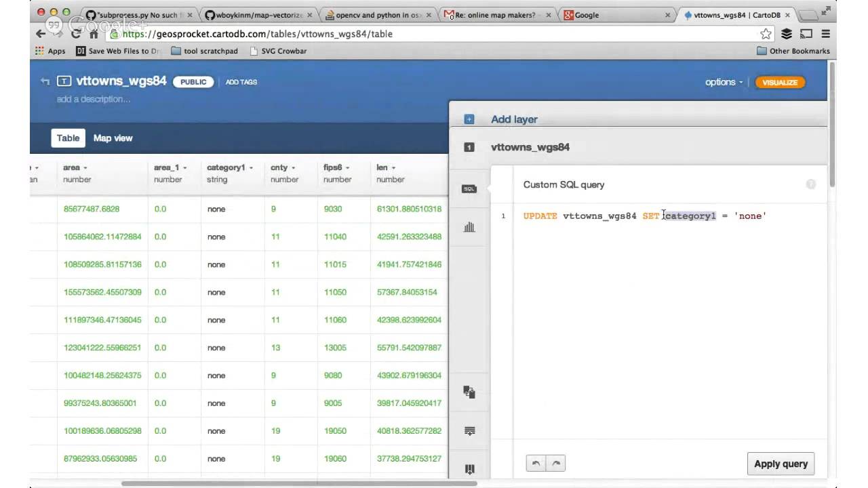Open area_1 column dropdown arrow
The width and height of the screenshot is (868, 488).
coord(184,168)
